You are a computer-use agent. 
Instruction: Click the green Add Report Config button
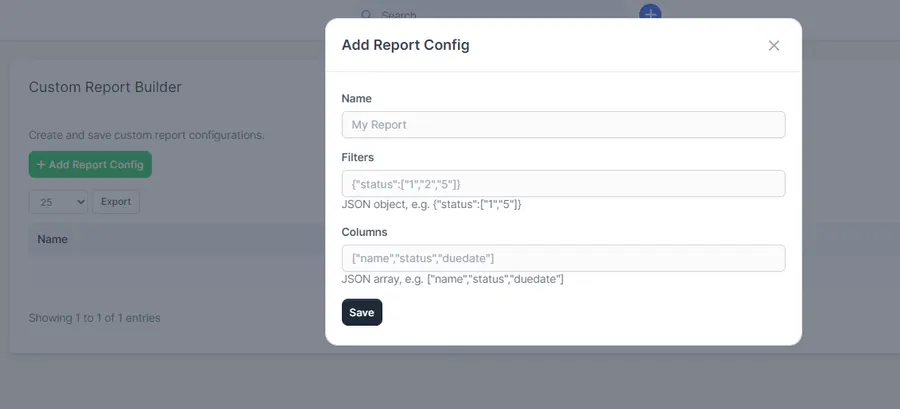pos(90,165)
